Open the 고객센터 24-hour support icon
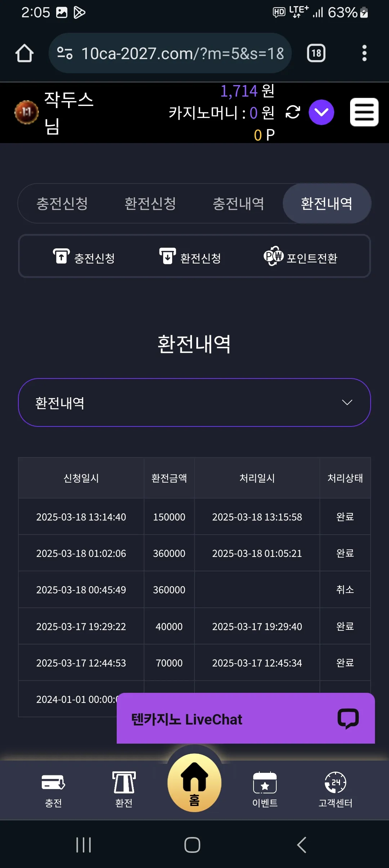This screenshot has width=389, height=868. [x=335, y=789]
